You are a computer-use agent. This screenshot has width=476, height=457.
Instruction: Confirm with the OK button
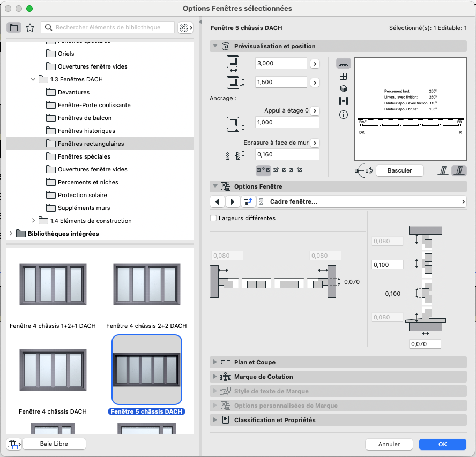[x=442, y=444]
